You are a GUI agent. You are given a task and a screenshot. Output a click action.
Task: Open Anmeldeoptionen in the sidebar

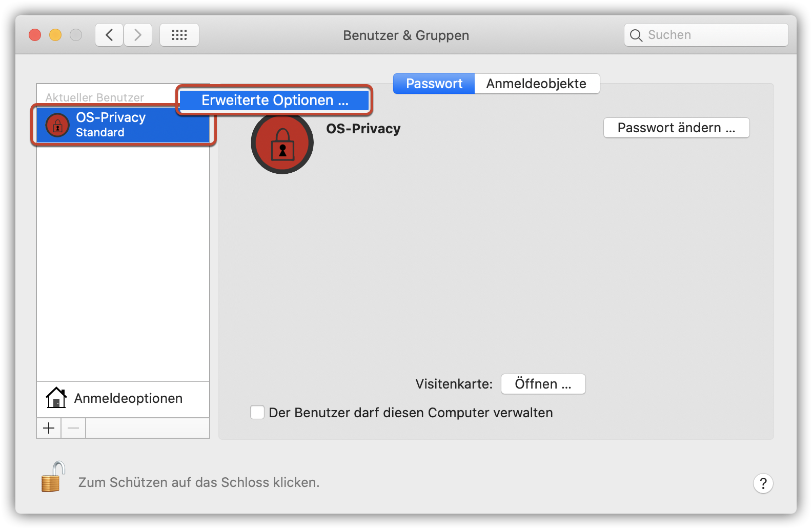click(x=123, y=398)
